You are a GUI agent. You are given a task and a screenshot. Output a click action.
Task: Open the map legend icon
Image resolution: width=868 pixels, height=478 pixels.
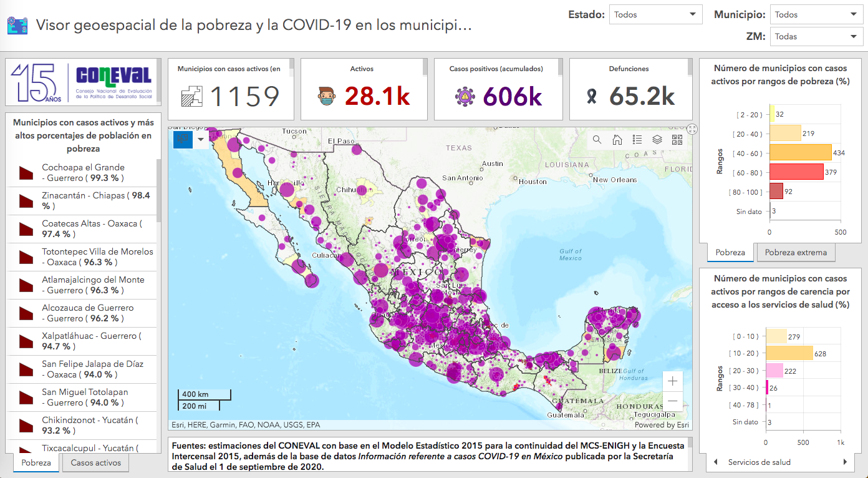click(x=637, y=140)
